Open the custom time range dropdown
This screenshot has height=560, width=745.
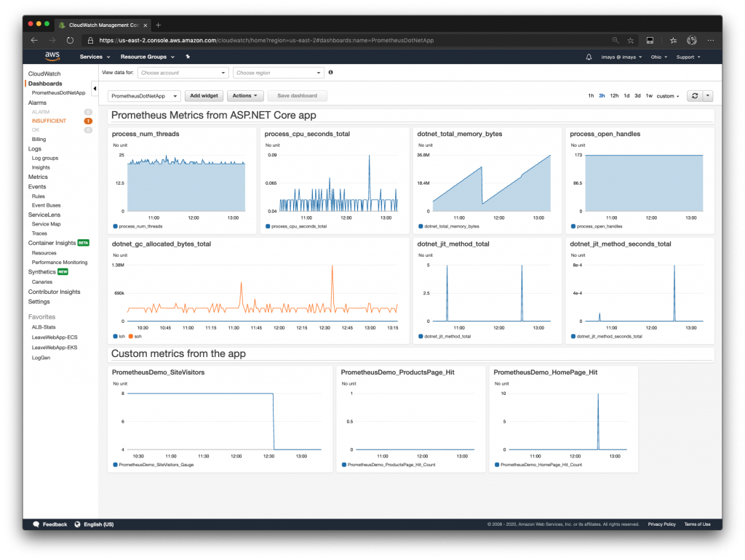668,96
